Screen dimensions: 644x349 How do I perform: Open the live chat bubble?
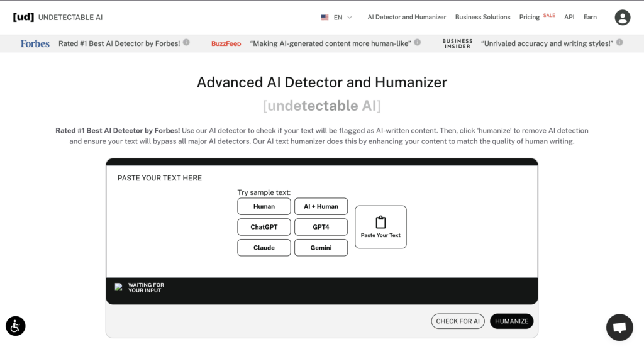(x=619, y=327)
